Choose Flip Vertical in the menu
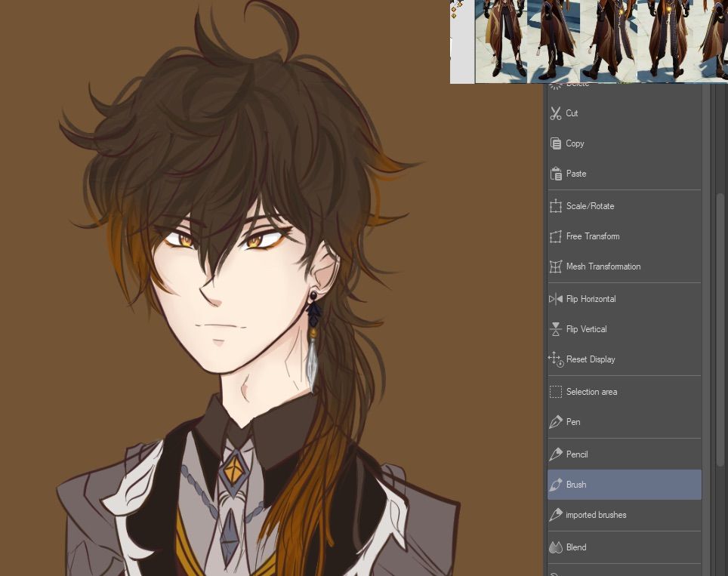The width and height of the screenshot is (728, 576). [x=625, y=329]
